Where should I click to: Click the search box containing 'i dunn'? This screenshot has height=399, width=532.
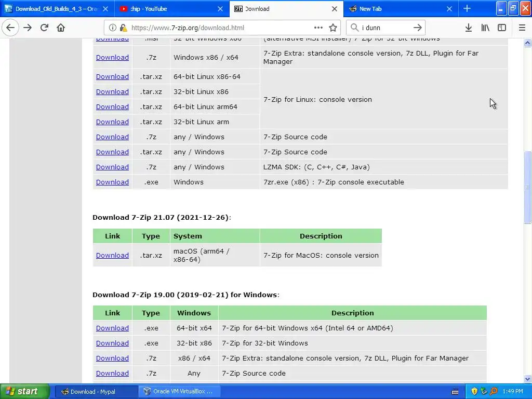[385, 28]
